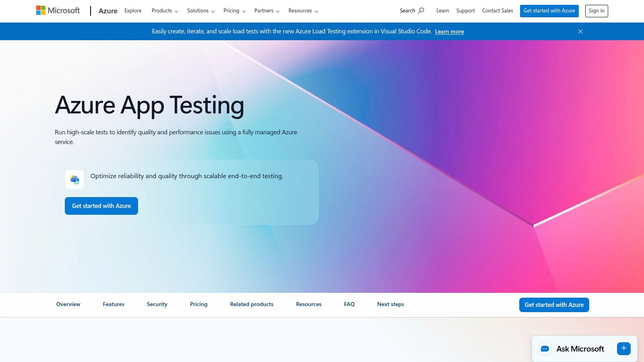This screenshot has height=362, width=644.
Task: Click sticky nav Get started with Azure
Action: tap(554, 305)
